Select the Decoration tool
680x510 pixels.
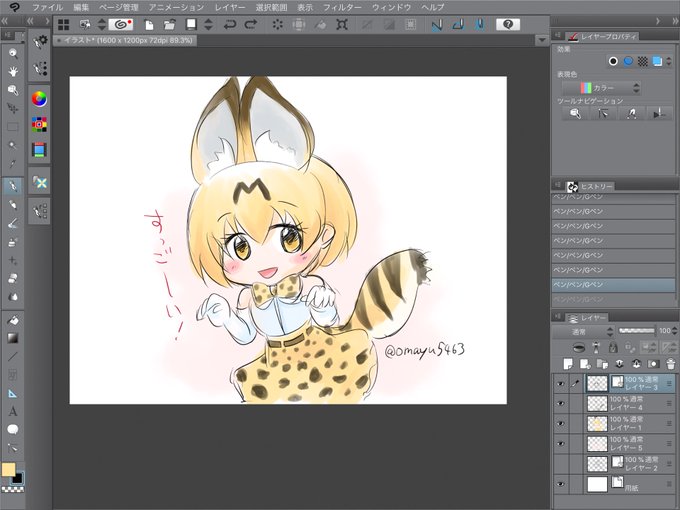tap(13, 260)
